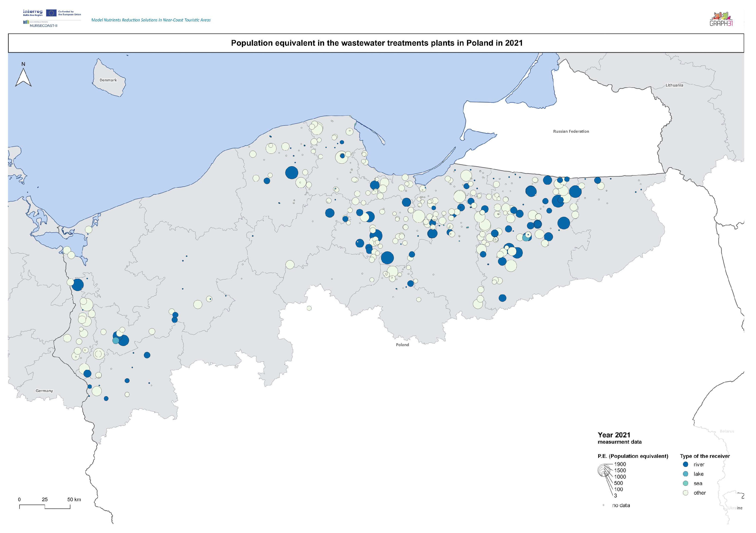Click the small 'no data' circle symbol

[603, 505]
